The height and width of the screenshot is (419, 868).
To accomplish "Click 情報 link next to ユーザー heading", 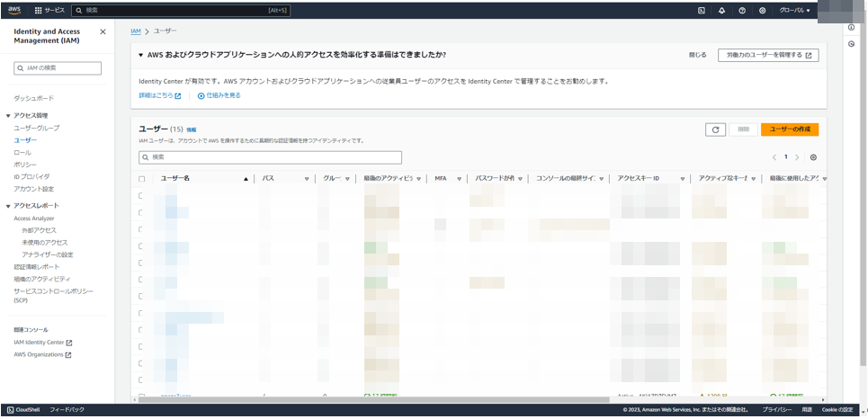I will 191,129.
